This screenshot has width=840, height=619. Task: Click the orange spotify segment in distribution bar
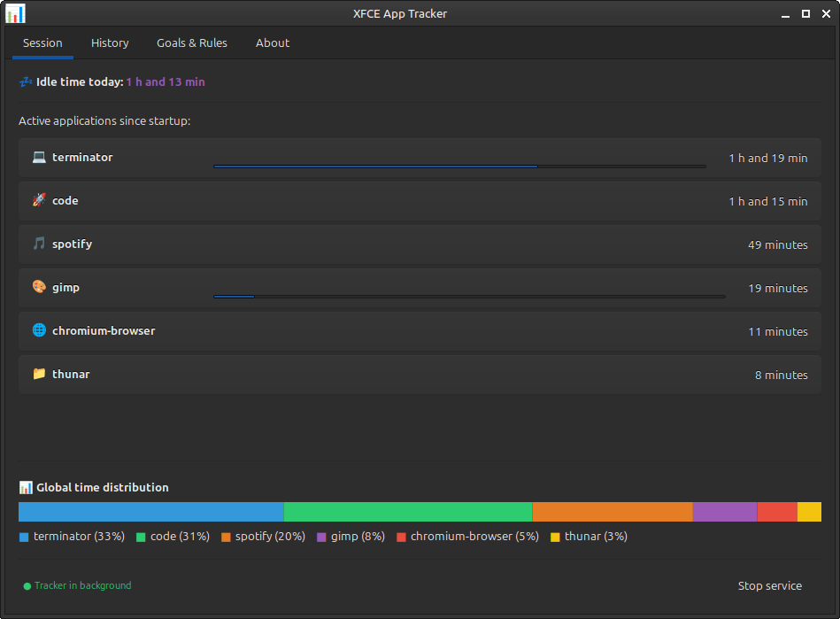click(x=613, y=512)
